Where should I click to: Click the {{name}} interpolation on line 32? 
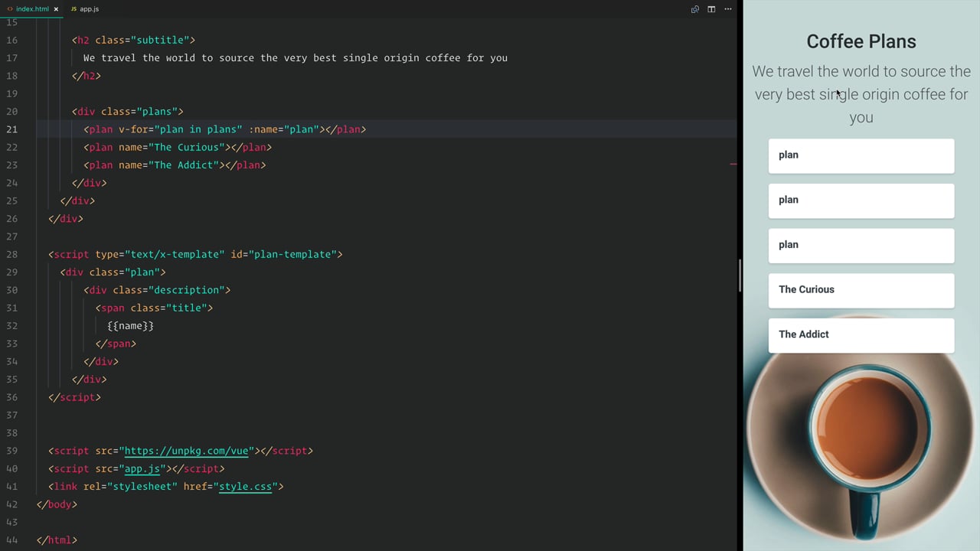coord(131,326)
